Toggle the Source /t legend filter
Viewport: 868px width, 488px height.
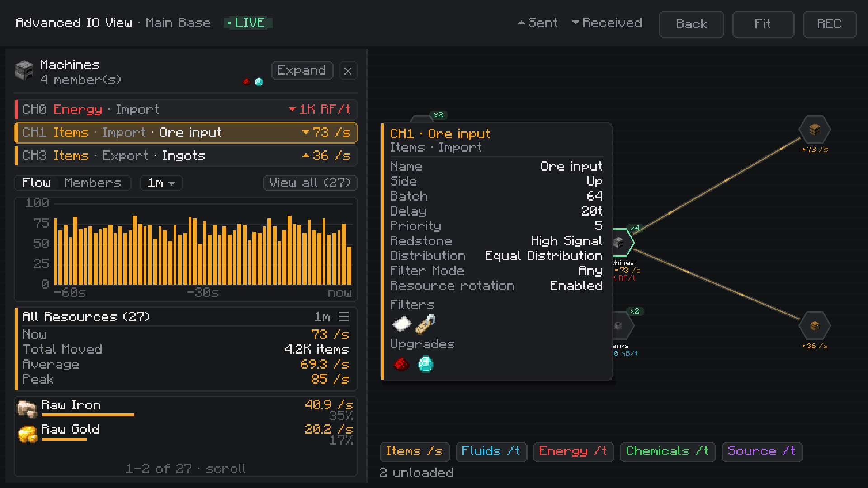pos(762,451)
